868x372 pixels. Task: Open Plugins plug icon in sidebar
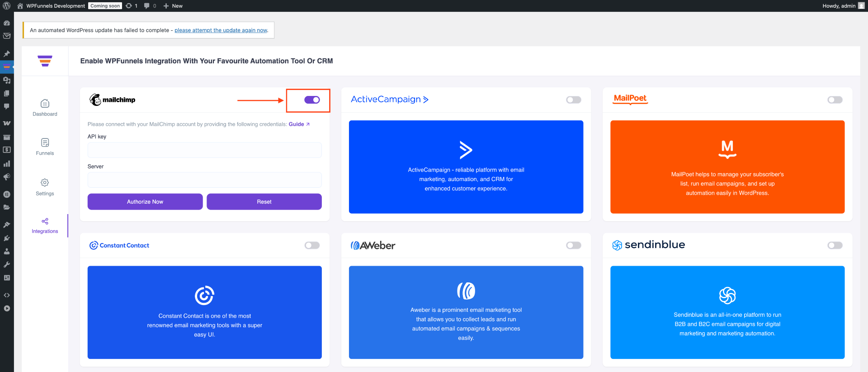(x=7, y=238)
